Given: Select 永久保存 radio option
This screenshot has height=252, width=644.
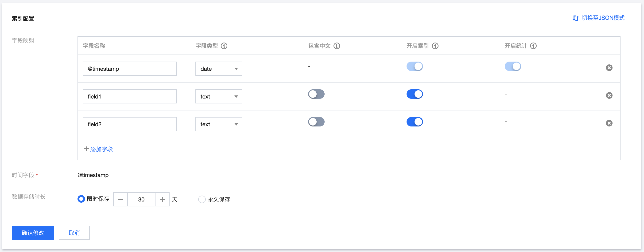Looking at the screenshot, I should pos(202,199).
